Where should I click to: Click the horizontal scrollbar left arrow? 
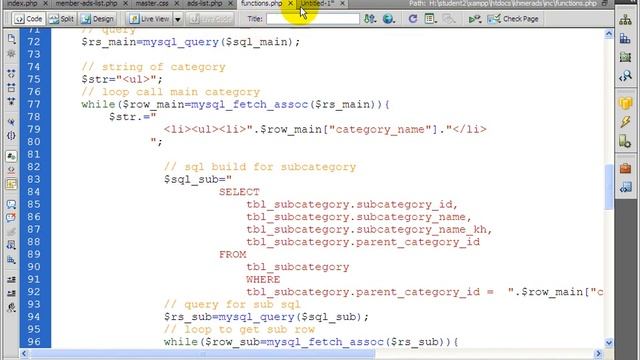(24, 353)
